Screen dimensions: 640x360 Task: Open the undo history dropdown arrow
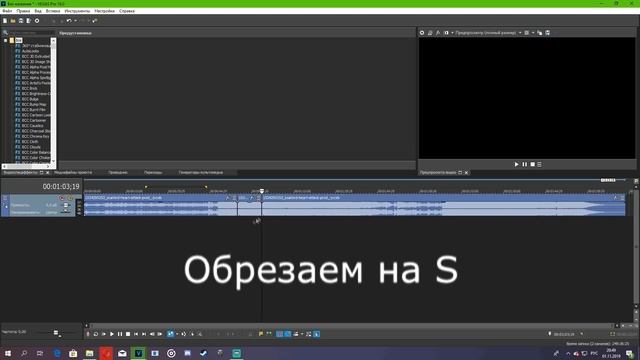75,21
